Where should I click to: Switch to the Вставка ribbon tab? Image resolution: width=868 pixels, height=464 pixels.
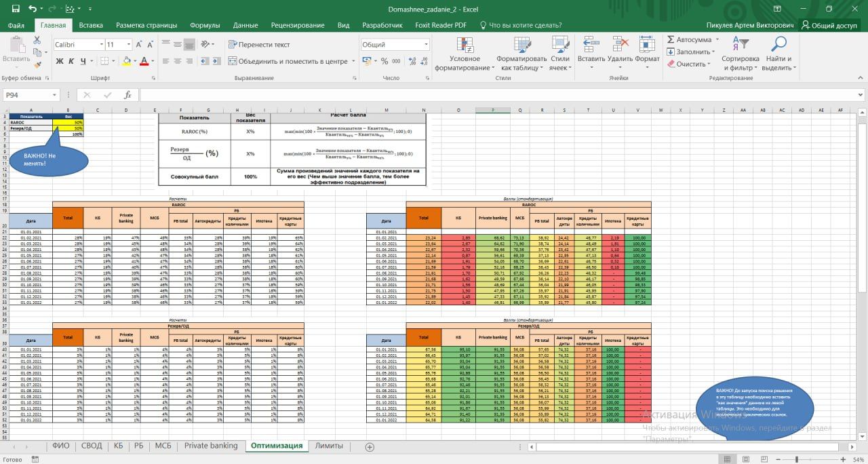tap(91, 25)
